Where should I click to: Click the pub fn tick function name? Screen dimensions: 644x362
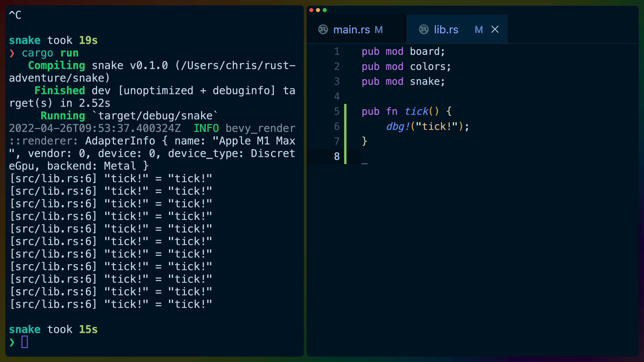416,111
